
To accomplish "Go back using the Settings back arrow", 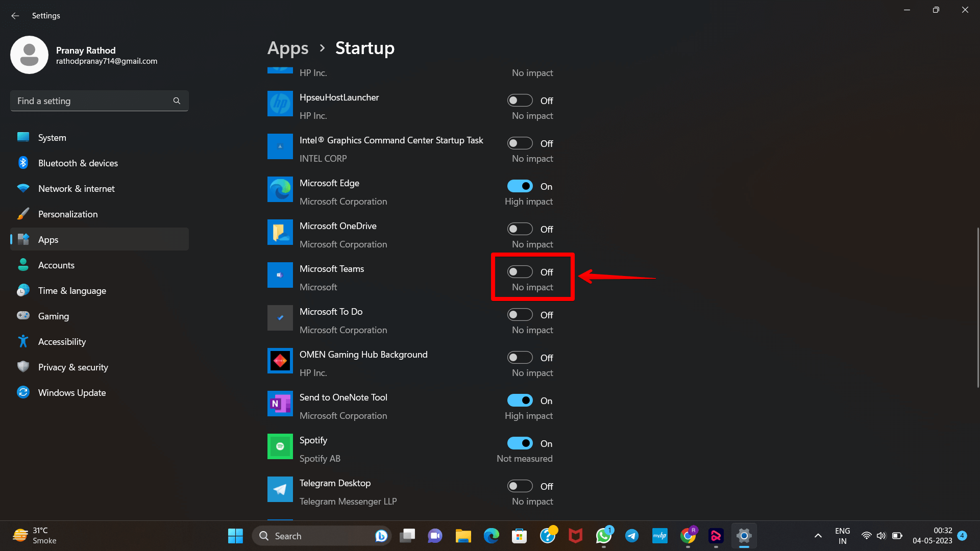I will pyautogui.click(x=15, y=16).
